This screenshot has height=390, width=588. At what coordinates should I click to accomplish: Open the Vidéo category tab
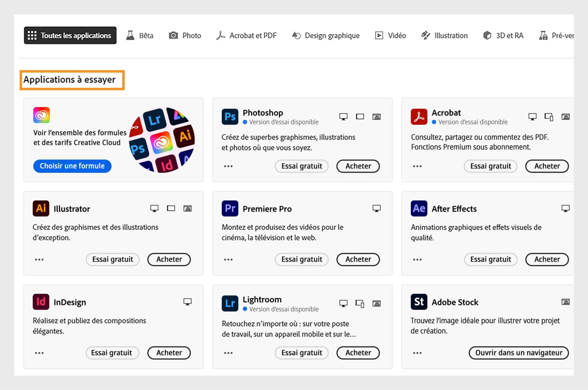click(390, 36)
